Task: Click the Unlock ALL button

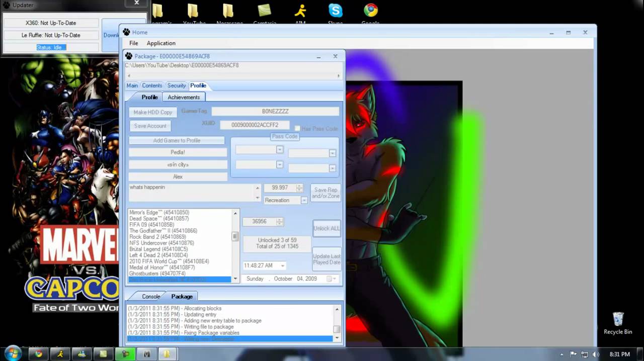Action: click(327, 228)
